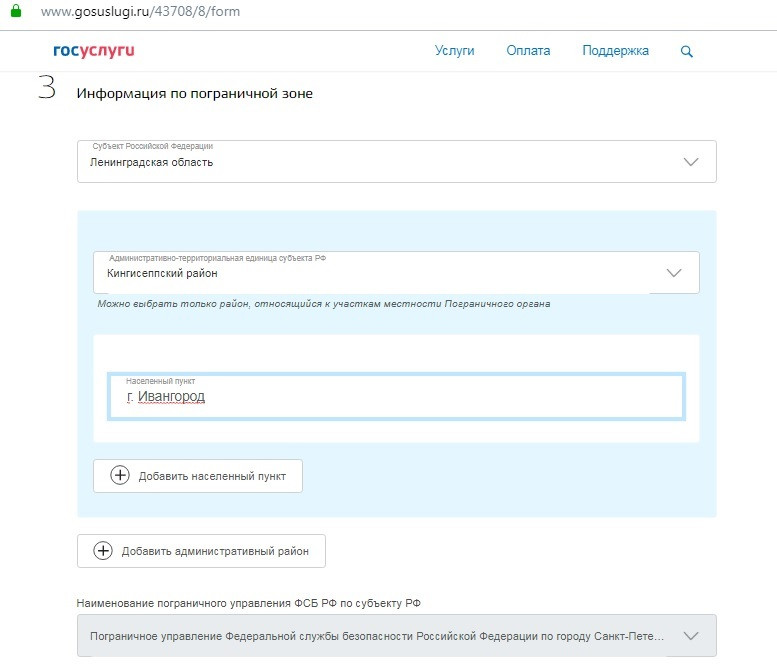Click the Информация по пограничной зоне heading
Screen dimensions: 777x669
195,94
